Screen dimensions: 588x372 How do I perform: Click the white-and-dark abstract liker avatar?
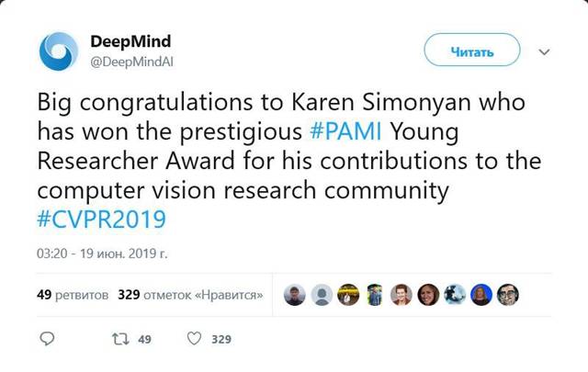pyautogui.click(x=455, y=295)
